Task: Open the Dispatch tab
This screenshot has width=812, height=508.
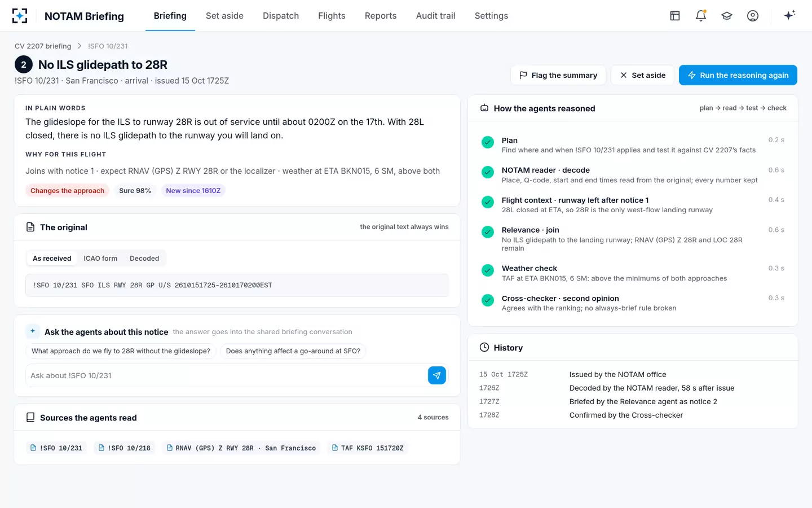Action: (281, 16)
